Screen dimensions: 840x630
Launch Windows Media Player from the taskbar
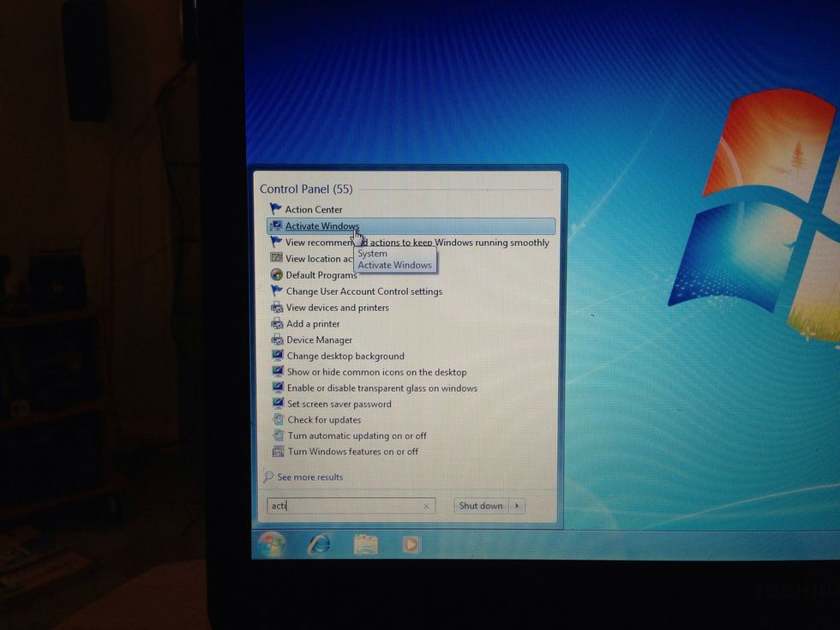(411, 543)
